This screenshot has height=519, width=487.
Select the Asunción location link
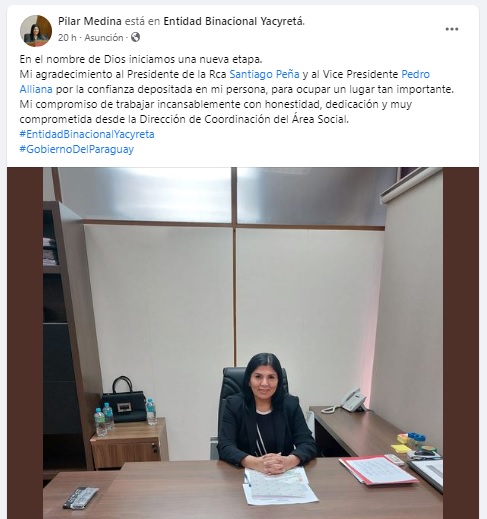(104, 38)
